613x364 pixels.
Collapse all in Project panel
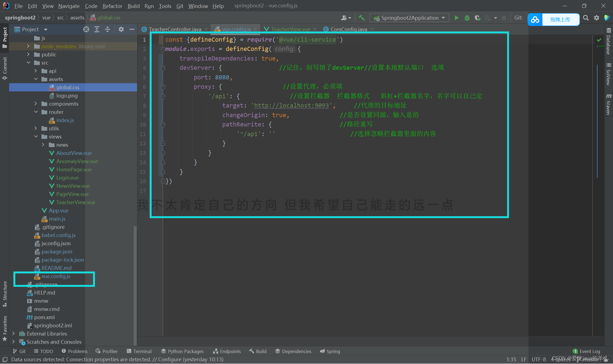108,29
